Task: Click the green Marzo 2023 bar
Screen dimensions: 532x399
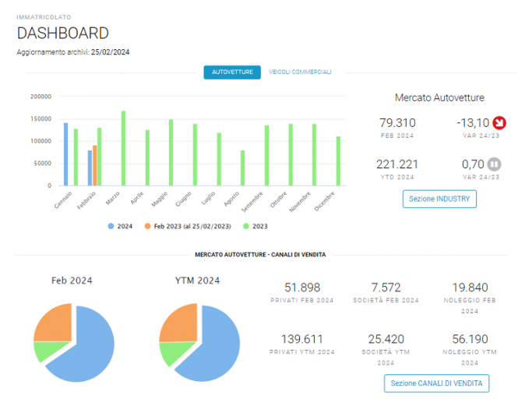Action: point(124,148)
